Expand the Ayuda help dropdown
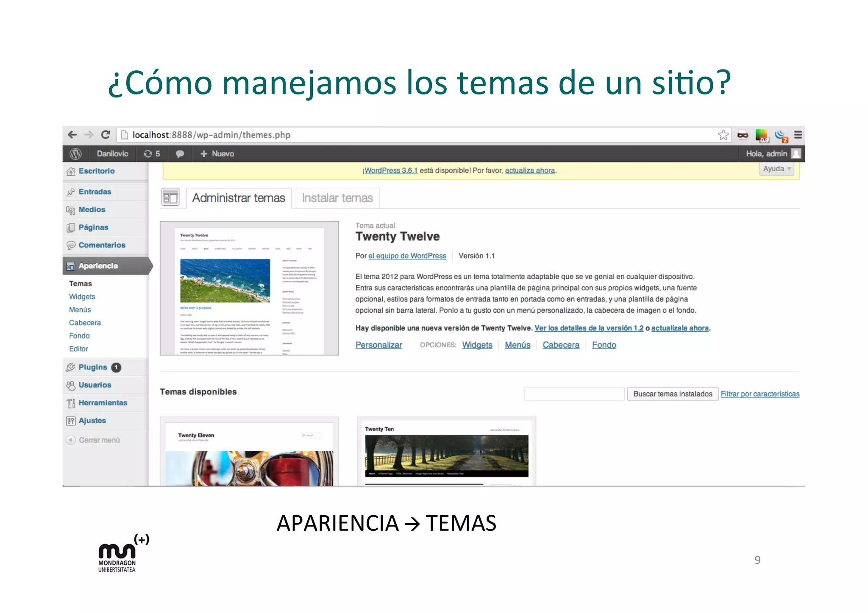The height and width of the screenshot is (613, 868). tap(777, 169)
